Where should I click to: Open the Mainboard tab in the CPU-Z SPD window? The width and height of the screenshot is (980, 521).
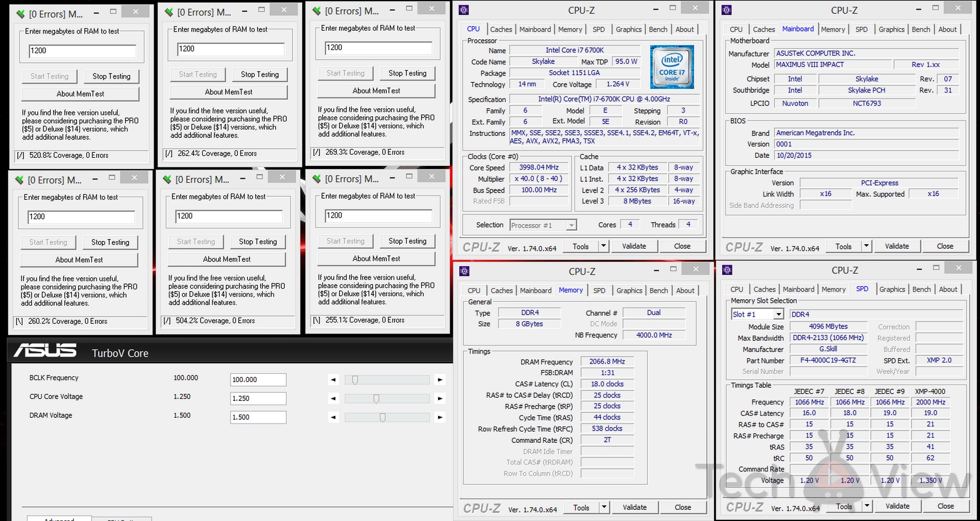click(x=798, y=289)
